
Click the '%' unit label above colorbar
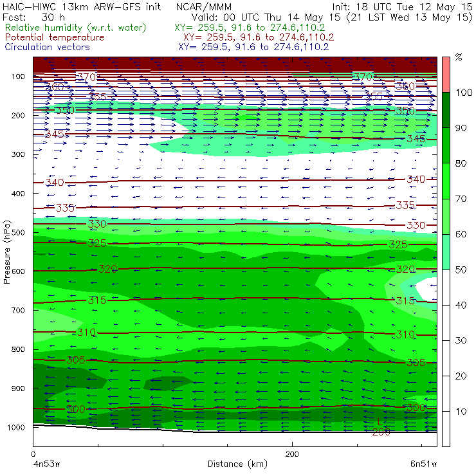(x=459, y=57)
